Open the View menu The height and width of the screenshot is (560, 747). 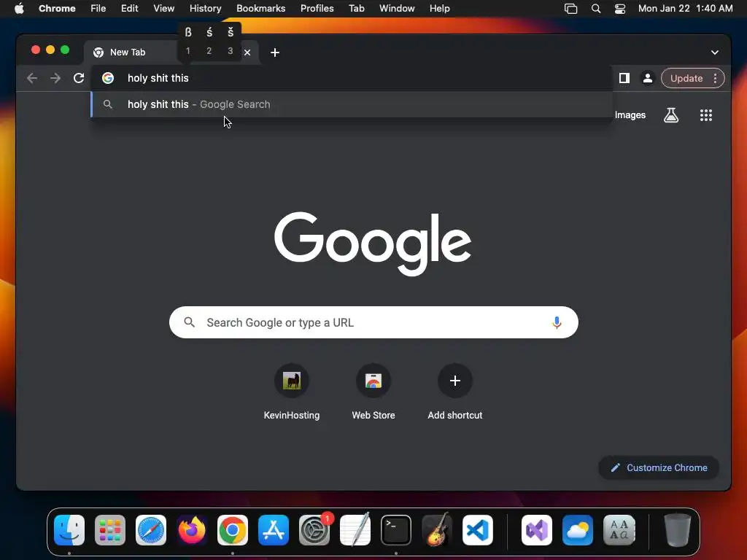[164, 9]
